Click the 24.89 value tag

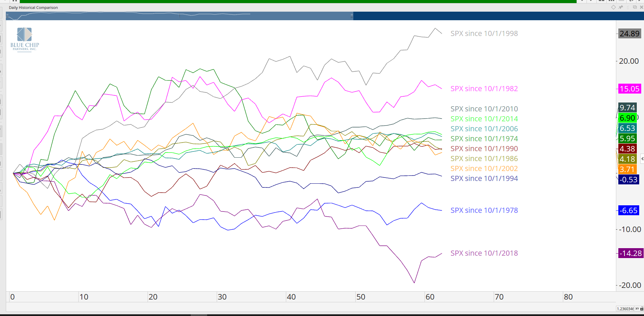click(x=629, y=34)
